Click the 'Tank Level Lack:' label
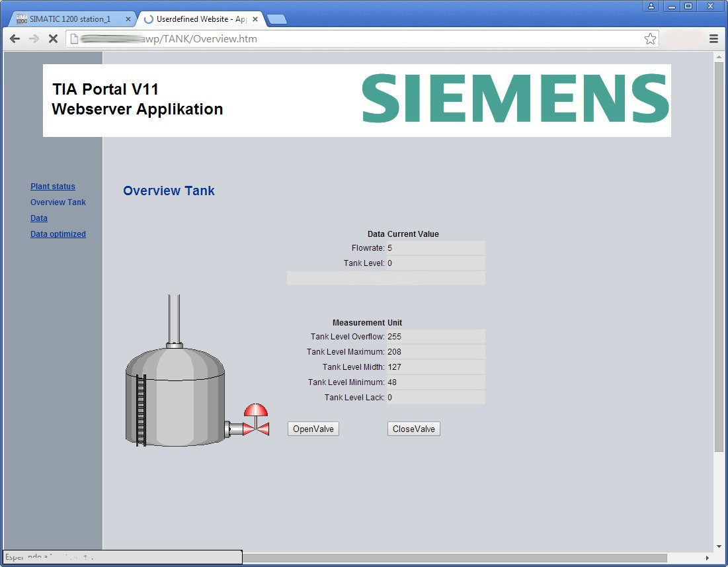This screenshot has width=728, height=567. [x=354, y=398]
